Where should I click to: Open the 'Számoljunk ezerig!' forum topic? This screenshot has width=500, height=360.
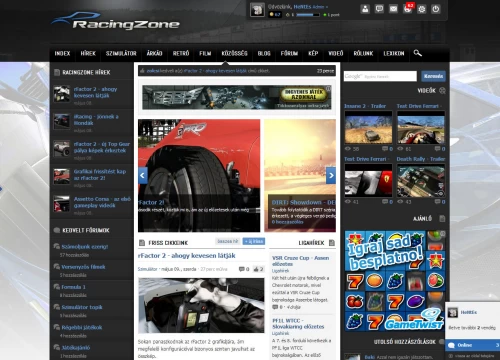point(85,247)
